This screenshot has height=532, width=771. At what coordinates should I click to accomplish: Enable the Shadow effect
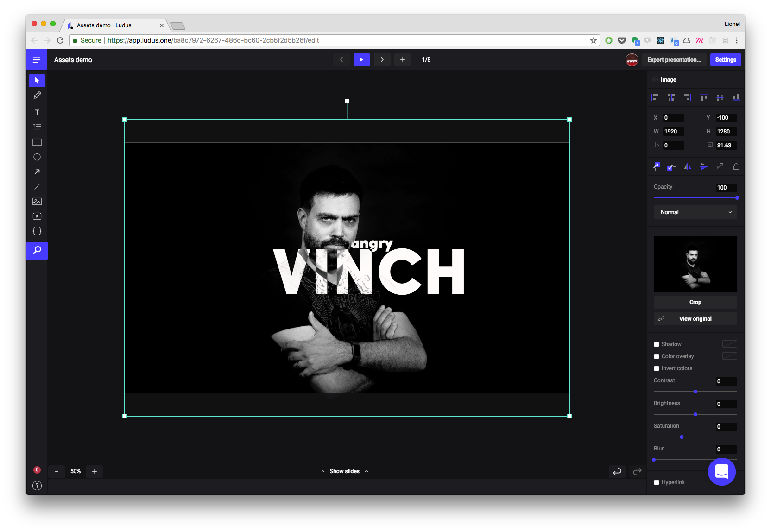(657, 344)
